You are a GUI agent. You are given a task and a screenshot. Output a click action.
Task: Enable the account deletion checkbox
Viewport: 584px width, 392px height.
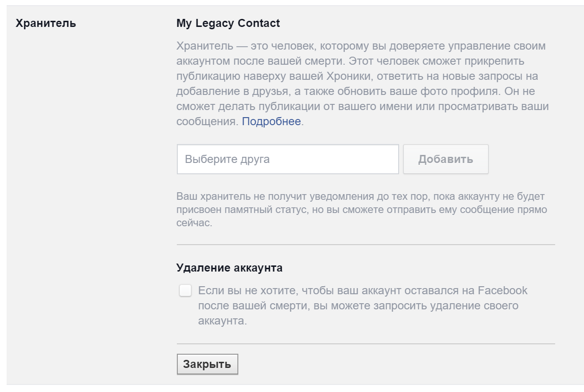185,290
